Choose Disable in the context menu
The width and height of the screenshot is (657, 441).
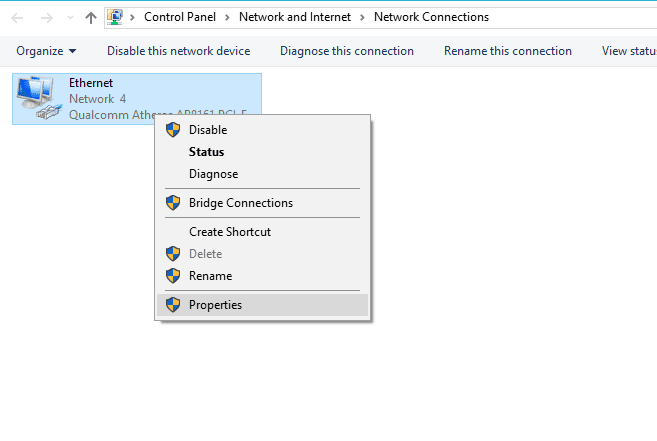(x=263, y=130)
